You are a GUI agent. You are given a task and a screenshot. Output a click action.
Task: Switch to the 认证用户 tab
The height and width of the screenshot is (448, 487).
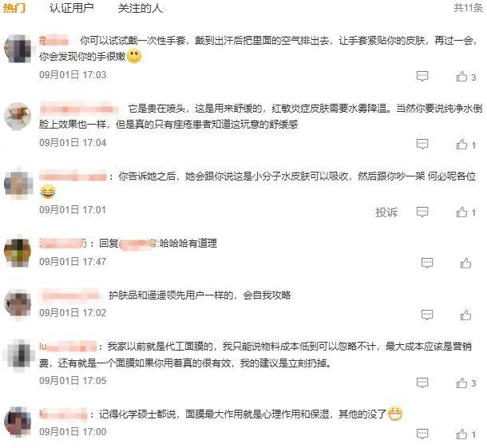(71, 8)
